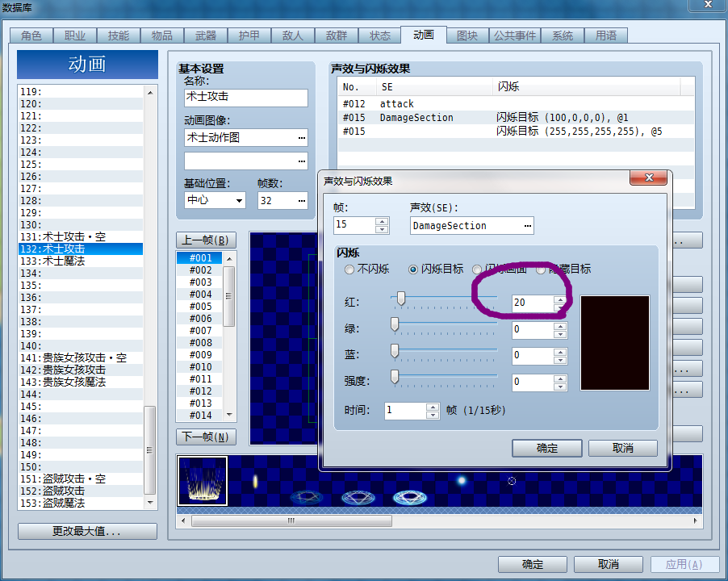Click the blue (蓝) slider handle
Screen dimensions: 728x581
click(395, 351)
